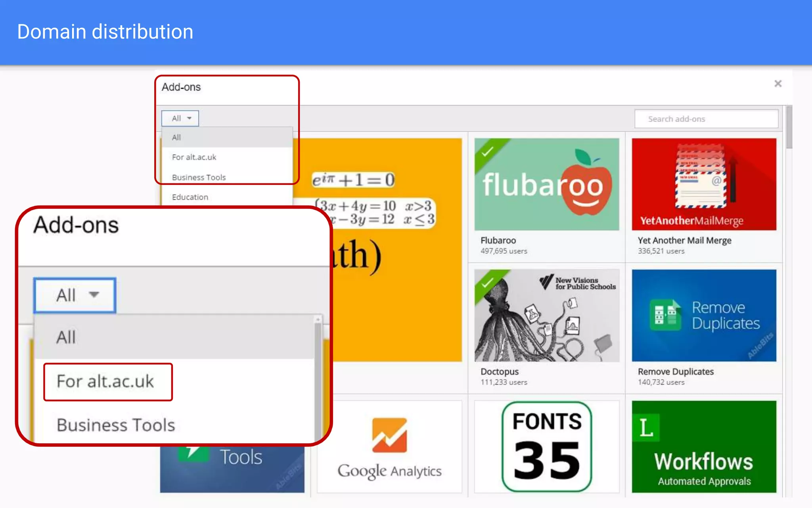
Task: Click the enlarged Add-ons heading
Action: point(76,225)
